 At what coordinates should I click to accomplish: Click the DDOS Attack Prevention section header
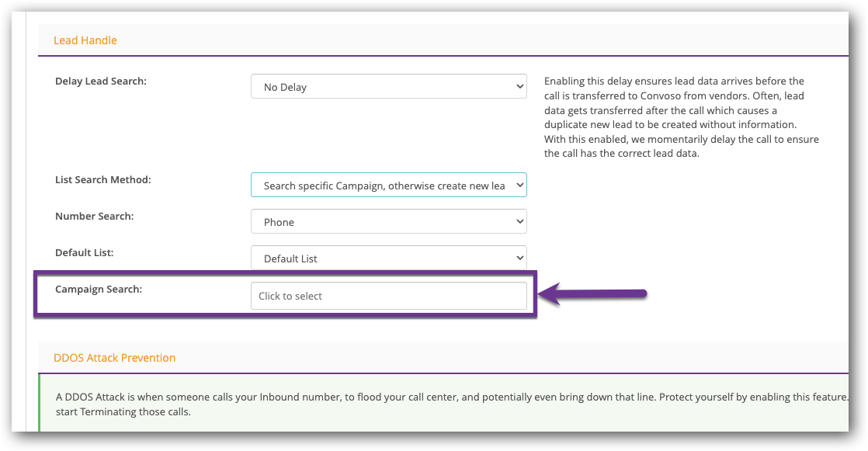pyautogui.click(x=115, y=357)
